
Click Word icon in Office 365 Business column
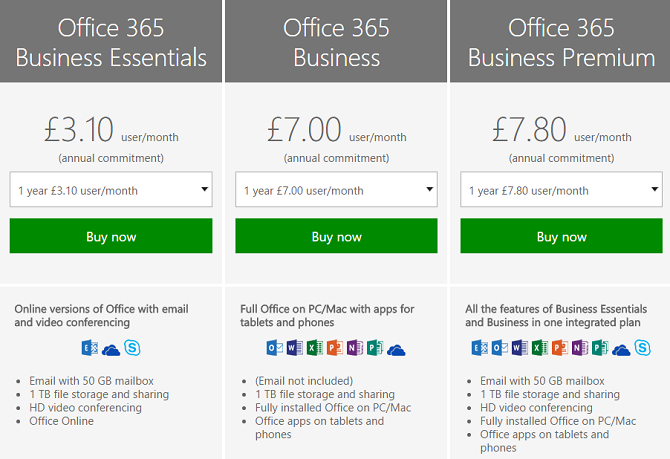click(294, 349)
